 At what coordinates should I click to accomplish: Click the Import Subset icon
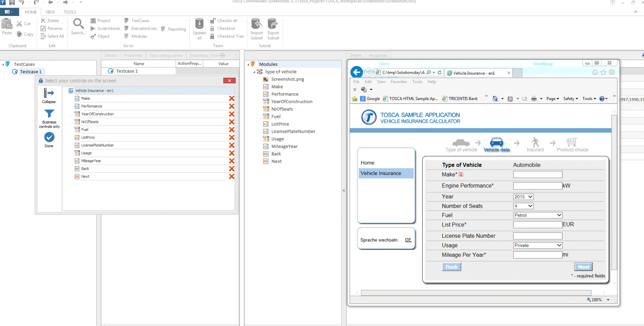click(x=257, y=24)
